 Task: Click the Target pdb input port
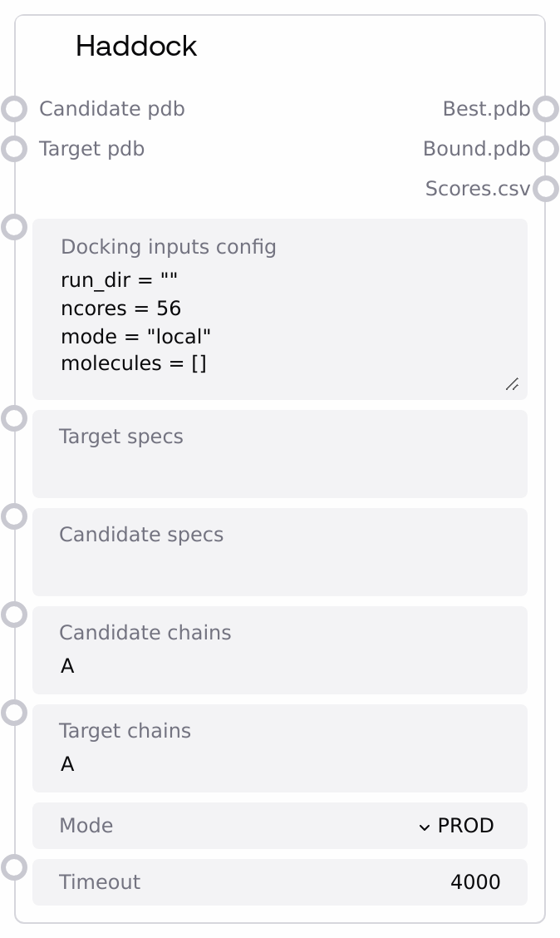(14, 149)
